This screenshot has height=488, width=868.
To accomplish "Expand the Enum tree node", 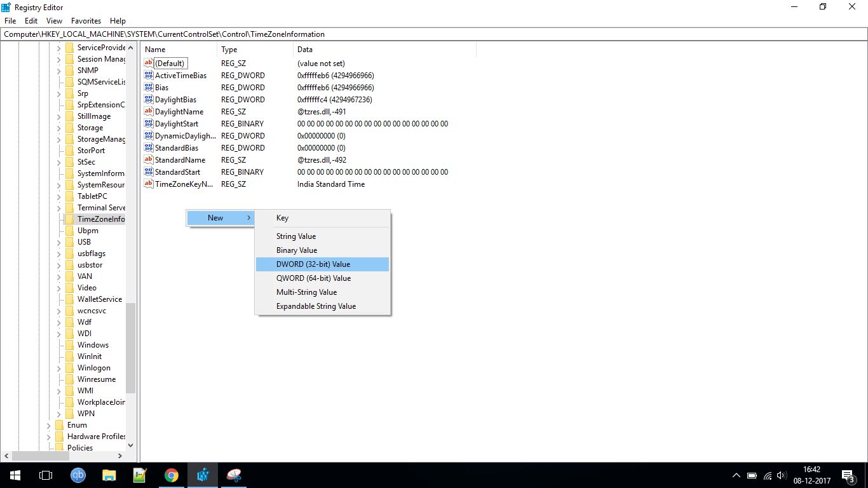I will (x=50, y=424).
